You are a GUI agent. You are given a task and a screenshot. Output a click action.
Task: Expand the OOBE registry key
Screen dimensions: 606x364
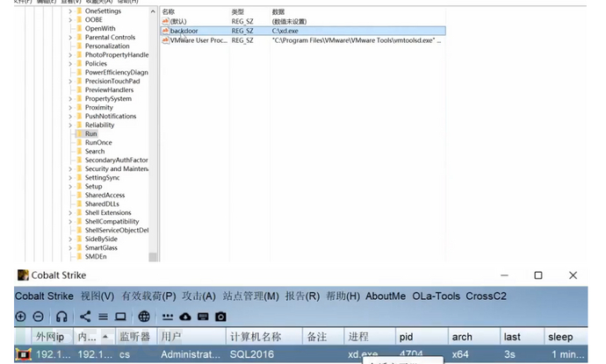pos(70,19)
